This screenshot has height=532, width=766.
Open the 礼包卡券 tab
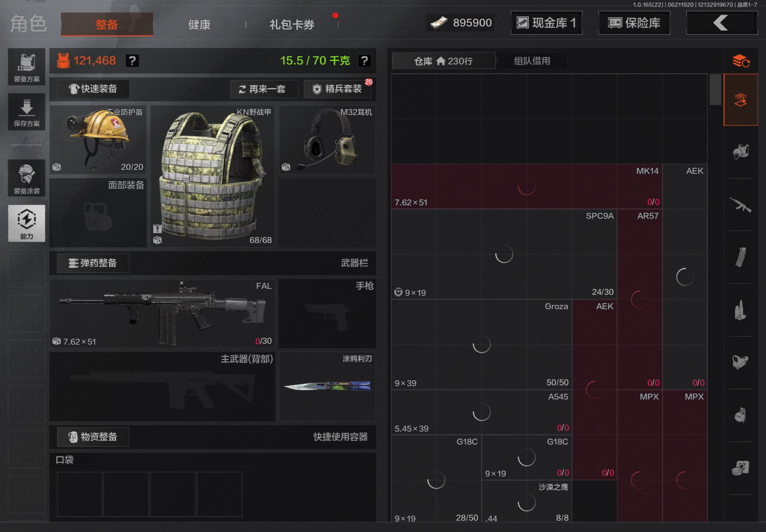click(x=292, y=24)
